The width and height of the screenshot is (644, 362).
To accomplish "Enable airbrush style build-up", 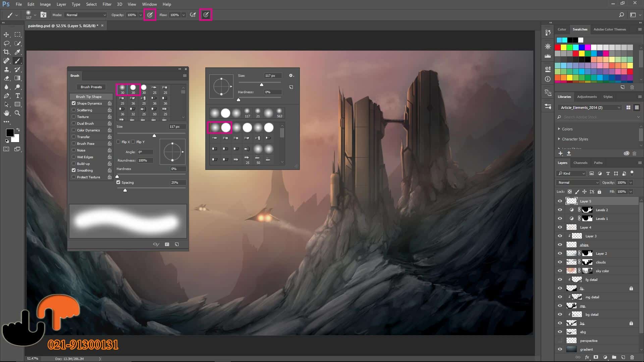I will click(193, 15).
